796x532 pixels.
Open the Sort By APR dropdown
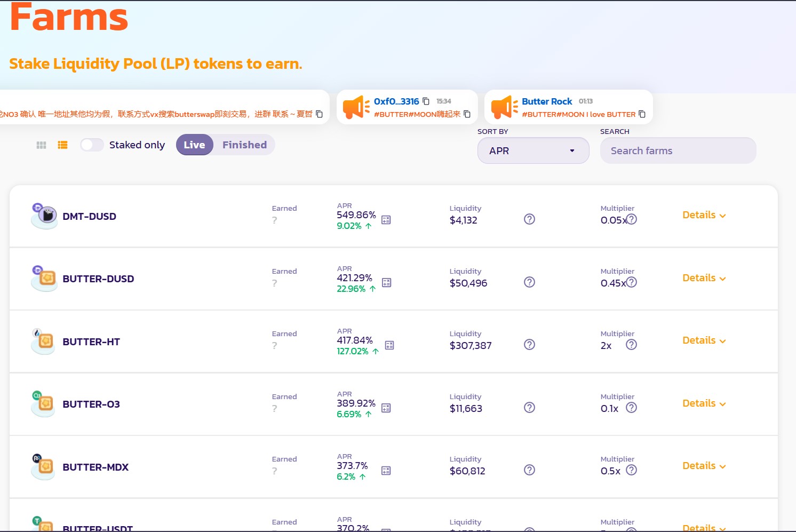pos(534,151)
